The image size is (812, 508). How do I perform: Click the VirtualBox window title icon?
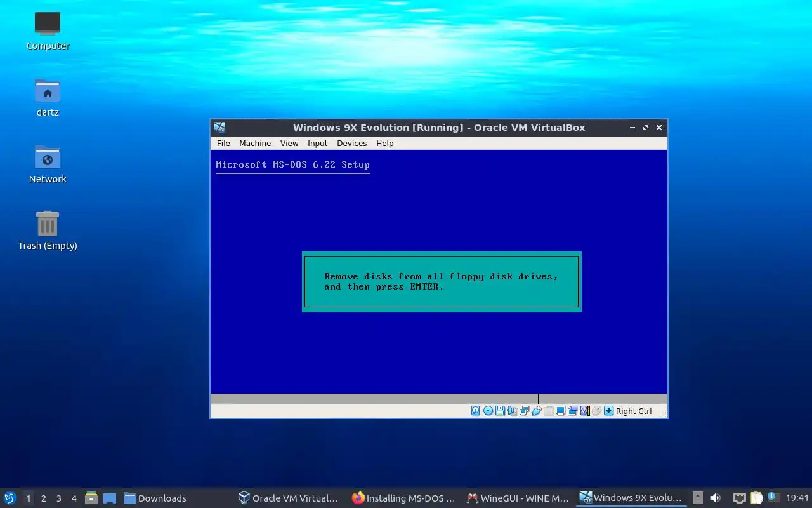219,128
